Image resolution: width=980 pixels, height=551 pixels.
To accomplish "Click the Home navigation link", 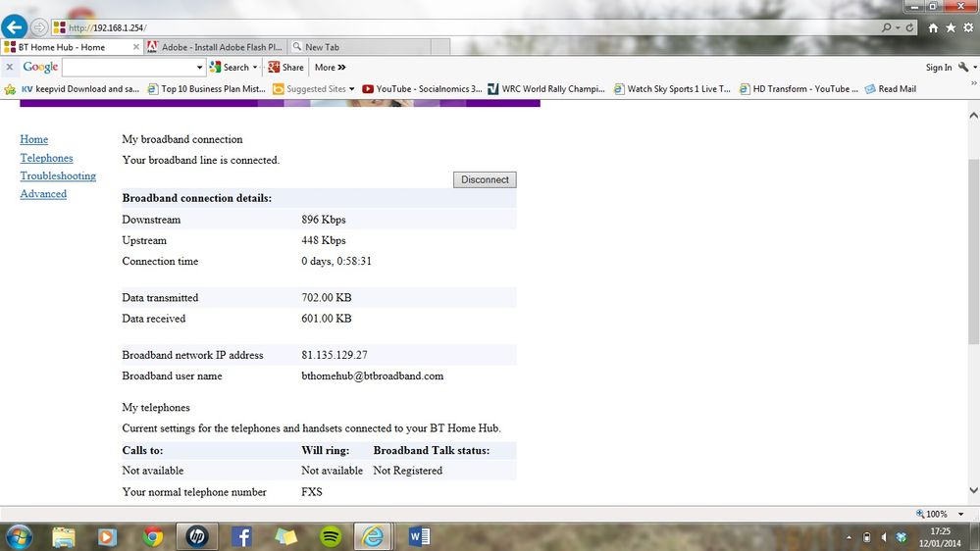I will click(33, 139).
